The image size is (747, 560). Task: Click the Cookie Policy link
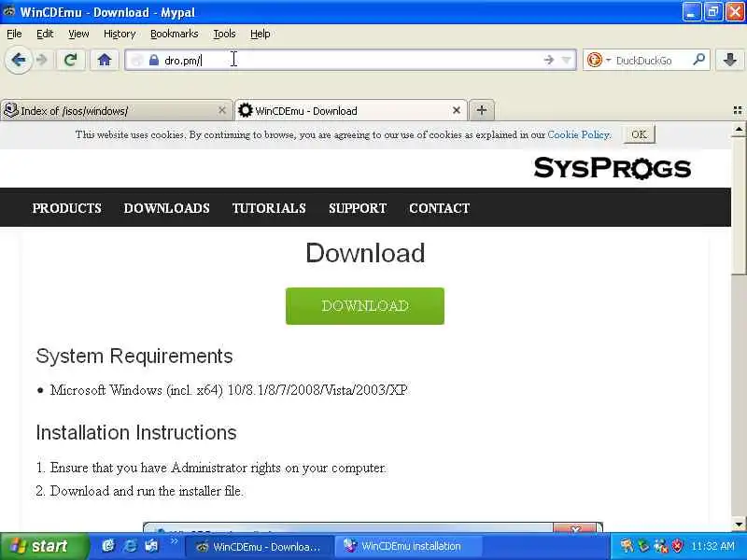click(x=578, y=134)
